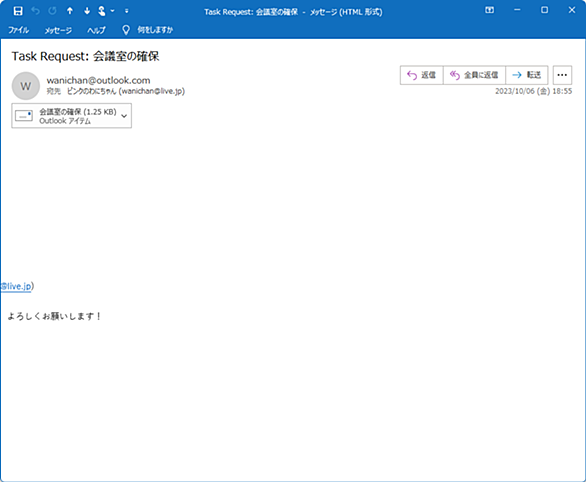Click the Undo arrow icon
This screenshot has height=482, width=586.
[36, 11]
